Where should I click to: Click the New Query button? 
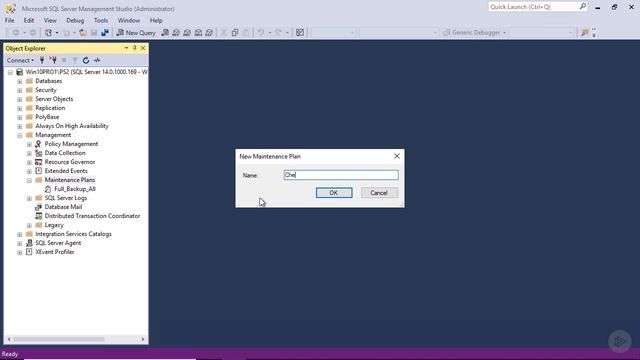(136, 33)
